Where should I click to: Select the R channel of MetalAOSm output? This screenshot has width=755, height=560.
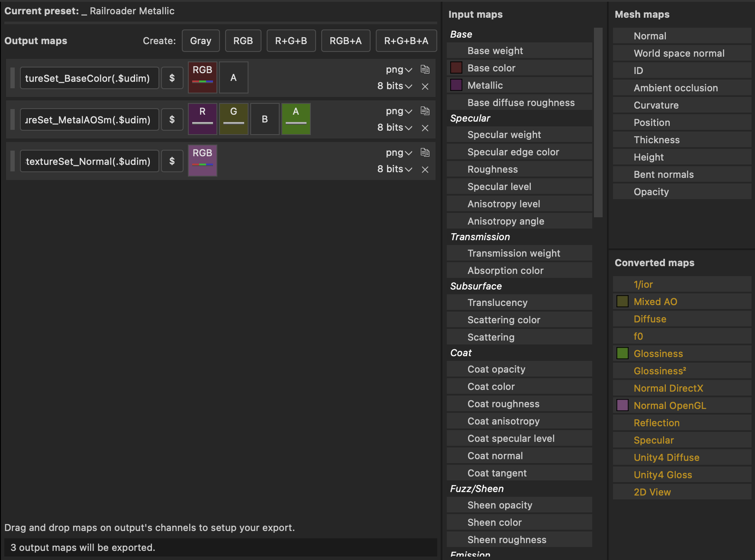click(203, 119)
